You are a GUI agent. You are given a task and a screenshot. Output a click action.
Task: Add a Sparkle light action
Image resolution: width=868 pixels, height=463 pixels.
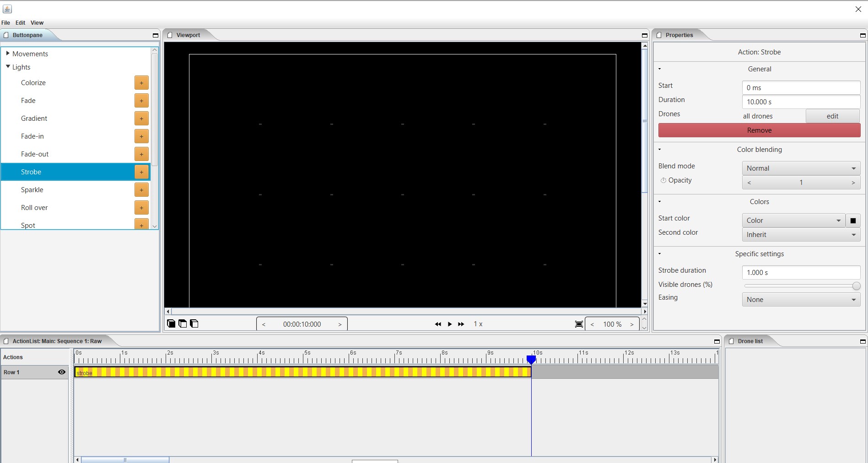[141, 190]
